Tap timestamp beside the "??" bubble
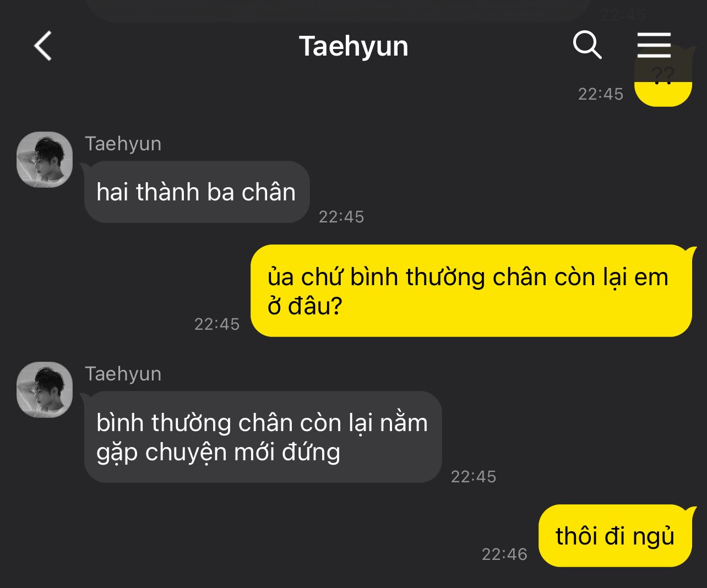Screen dimensions: 707x588 point(601,94)
